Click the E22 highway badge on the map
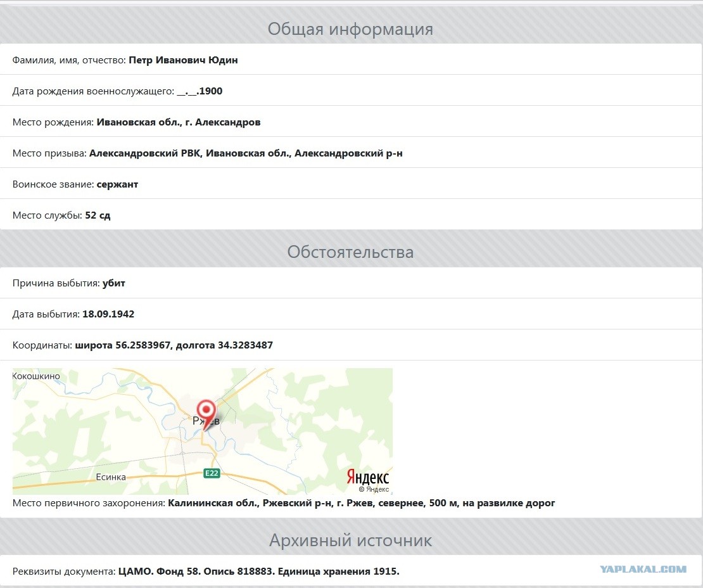This screenshot has width=703, height=588. pos(211,473)
